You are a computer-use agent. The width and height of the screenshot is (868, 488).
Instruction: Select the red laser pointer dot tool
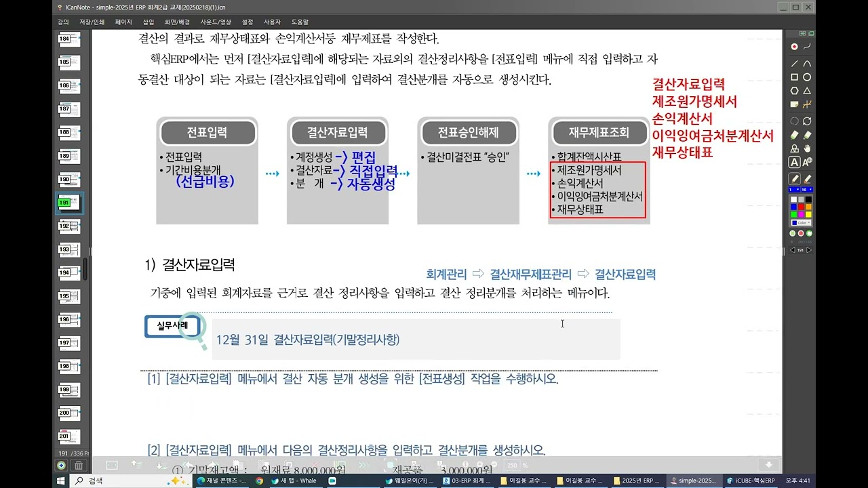point(794,47)
